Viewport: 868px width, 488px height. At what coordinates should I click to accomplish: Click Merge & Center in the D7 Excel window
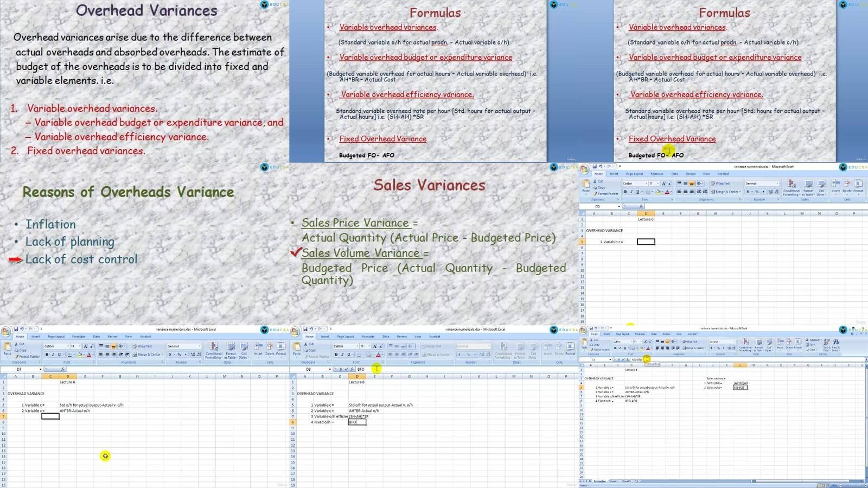[146, 354]
